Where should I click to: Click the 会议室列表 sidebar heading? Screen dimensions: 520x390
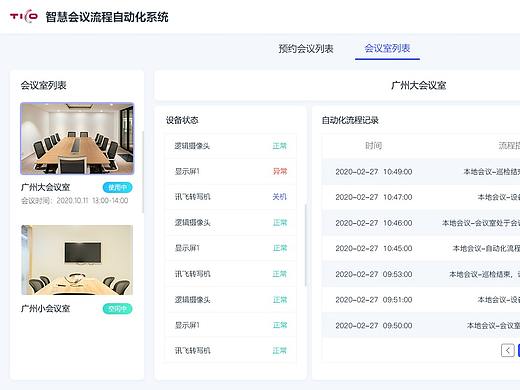tap(43, 85)
